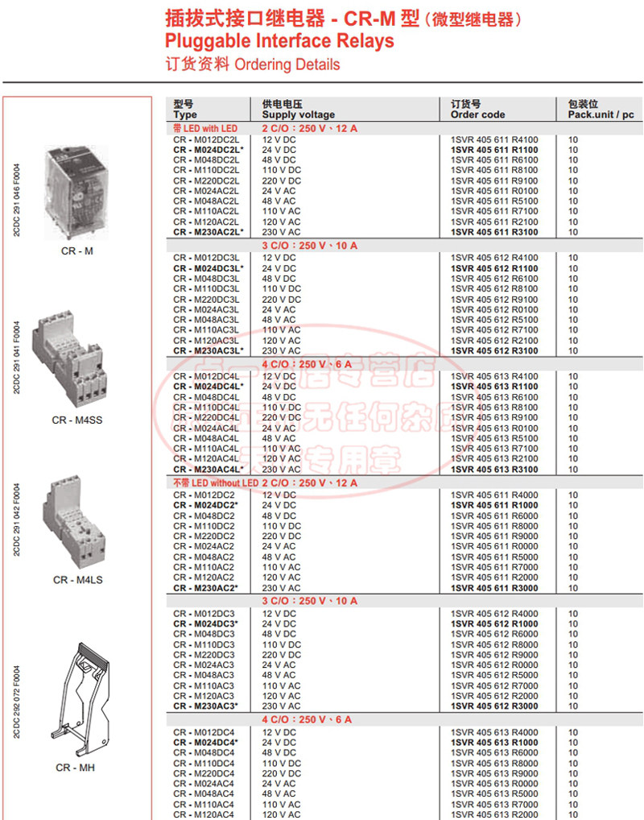Click '24 V AC' in the CR - M024AC3 row
The image size is (644, 820).
[x=279, y=665]
